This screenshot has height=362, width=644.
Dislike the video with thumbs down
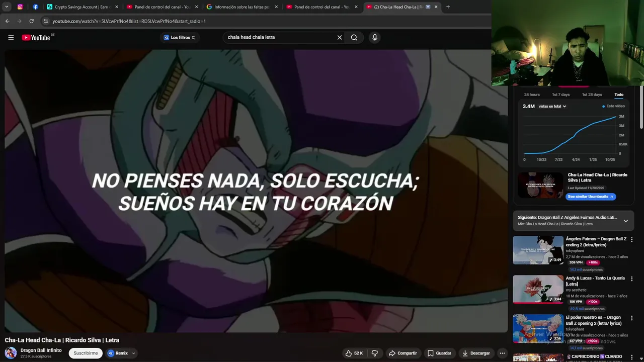point(375,353)
